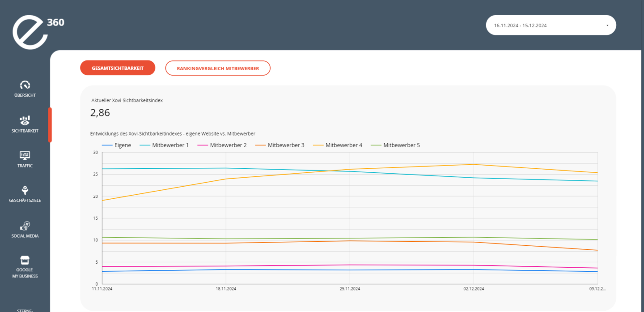Open the Traffic monitor icon
Viewport: 644px width, 312px height.
tap(25, 155)
